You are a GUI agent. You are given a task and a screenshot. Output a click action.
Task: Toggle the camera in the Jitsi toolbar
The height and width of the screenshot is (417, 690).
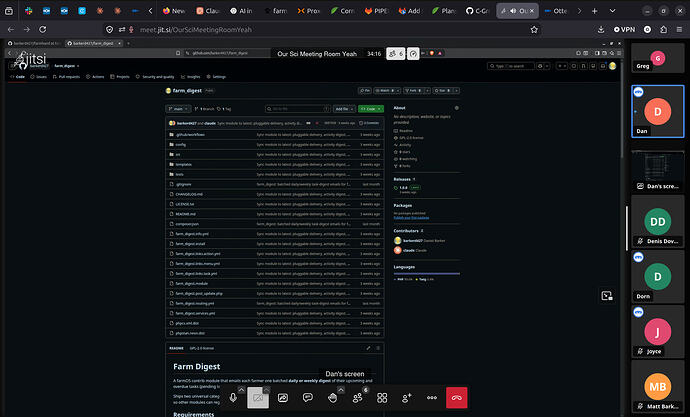(258, 398)
